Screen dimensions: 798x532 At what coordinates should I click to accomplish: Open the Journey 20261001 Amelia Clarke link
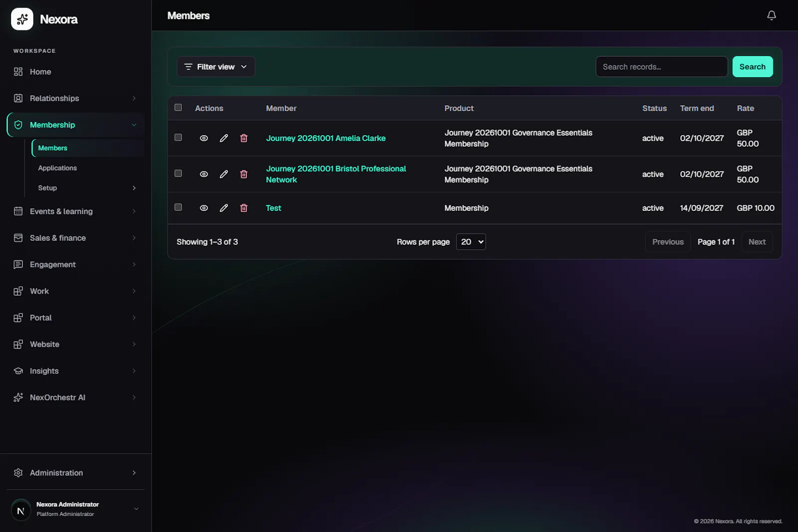click(x=326, y=138)
